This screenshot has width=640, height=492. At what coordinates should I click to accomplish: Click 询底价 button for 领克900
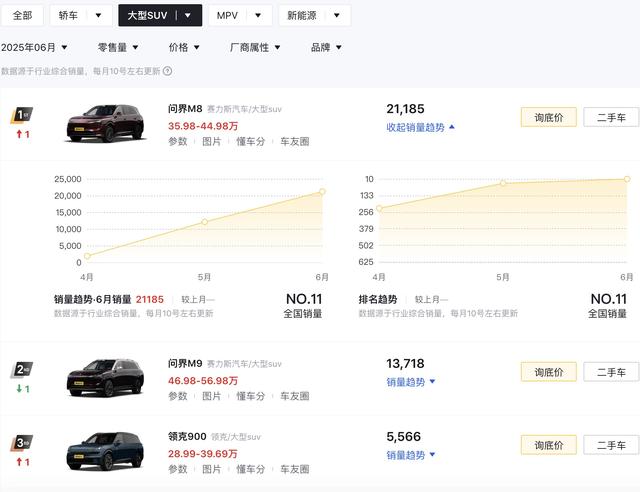point(549,445)
